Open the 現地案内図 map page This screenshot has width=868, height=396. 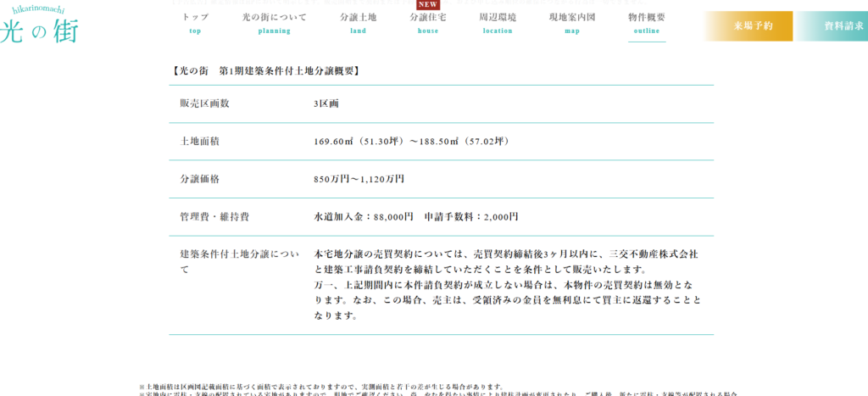click(x=572, y=23)
